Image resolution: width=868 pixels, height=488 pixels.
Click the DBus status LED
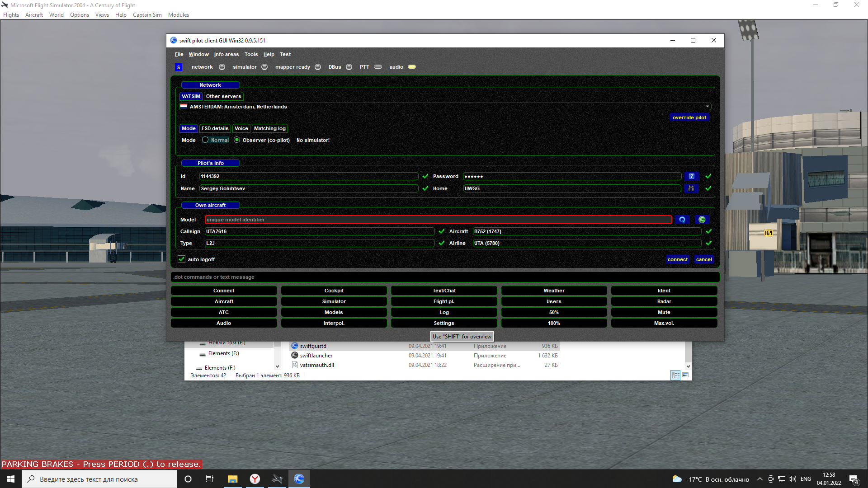tap(349, 67)
